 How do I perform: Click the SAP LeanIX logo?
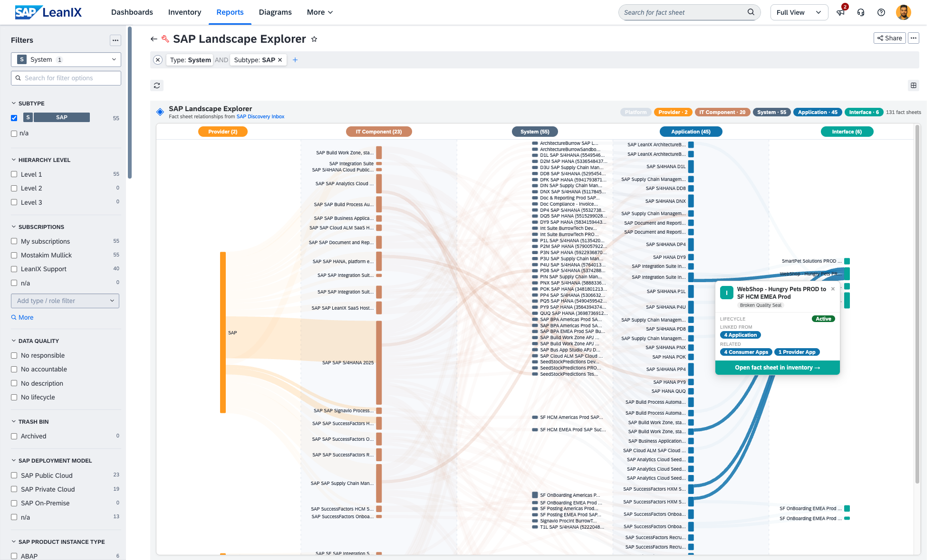click(x=48, y=12)
